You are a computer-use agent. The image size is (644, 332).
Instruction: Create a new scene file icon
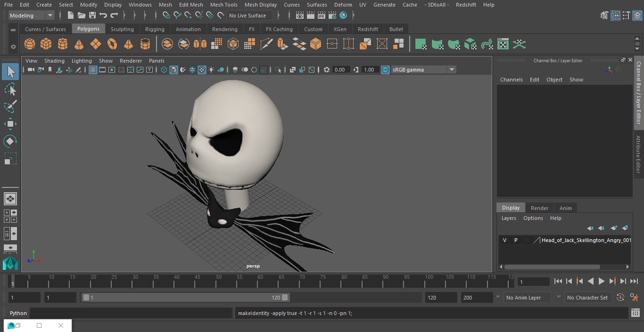pos(71,16)
